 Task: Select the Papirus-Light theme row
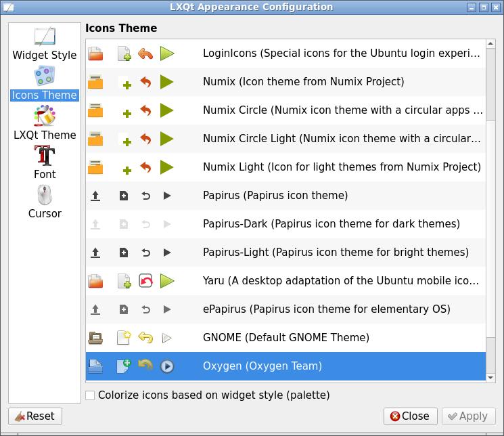coord(336,253)
